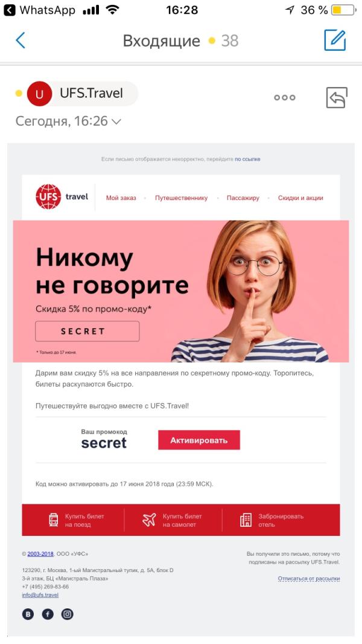Click the red Активировать button
The height and width of the screenshot is (644, 362).
[x=199, y=440]
